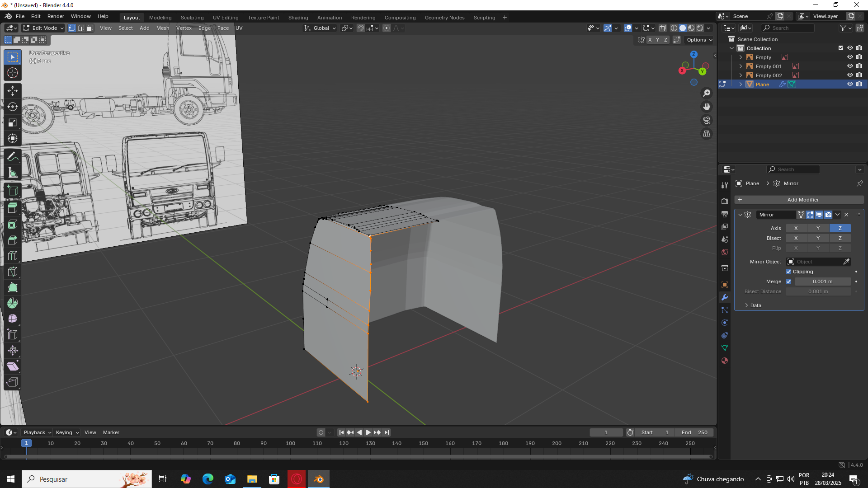Select the Move tool in toolbar
Image resolution: width=868 pixels, height=488 pixels.
pyautogui.click(x=12, y=91)
